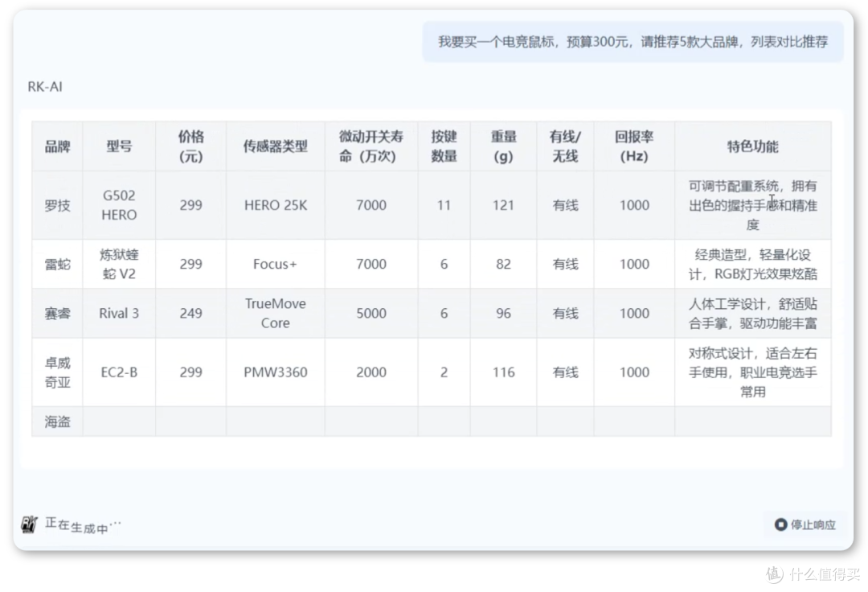Screen dimensions: 868x592
Task: Click the 121 weight cell
Action: click(503, 205)
